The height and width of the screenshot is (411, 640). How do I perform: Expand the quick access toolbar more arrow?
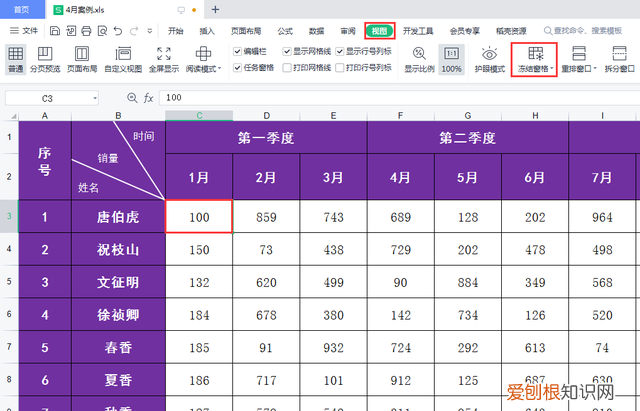(x=150, y=31)
